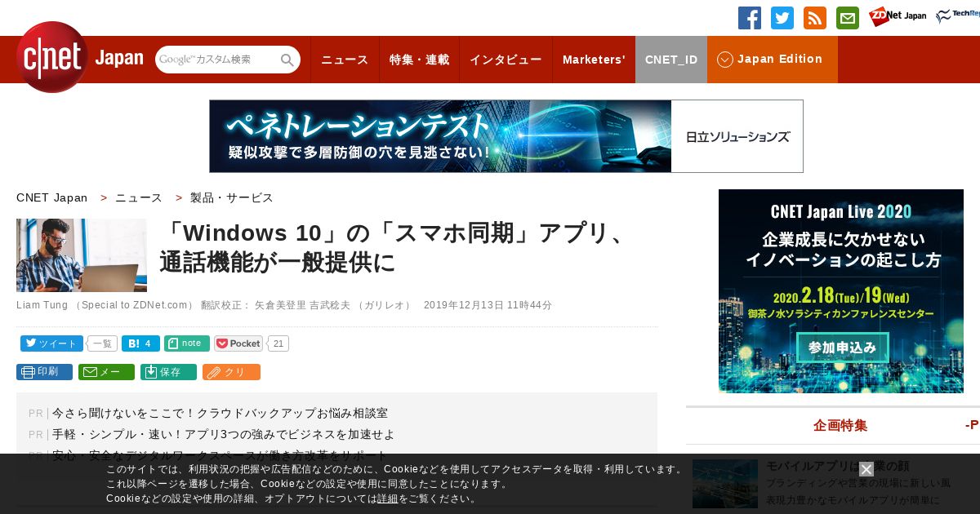This screenshot has height=514, width=980.
Task: Open the Facebook icon in the header
Action: (750, 18)
